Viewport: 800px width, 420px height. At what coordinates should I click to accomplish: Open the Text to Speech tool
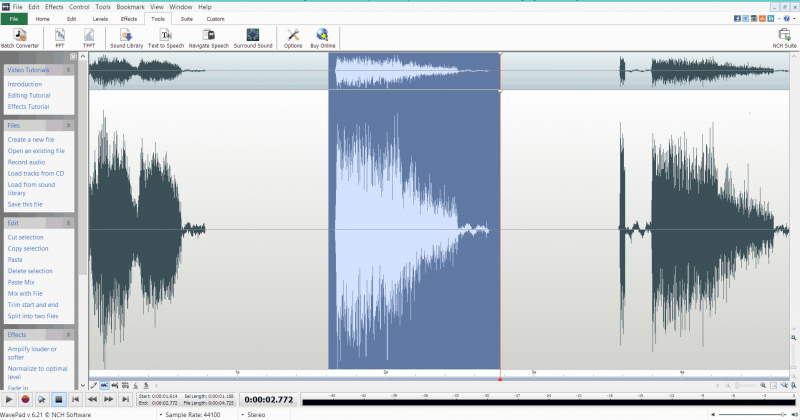coord(166,38)
